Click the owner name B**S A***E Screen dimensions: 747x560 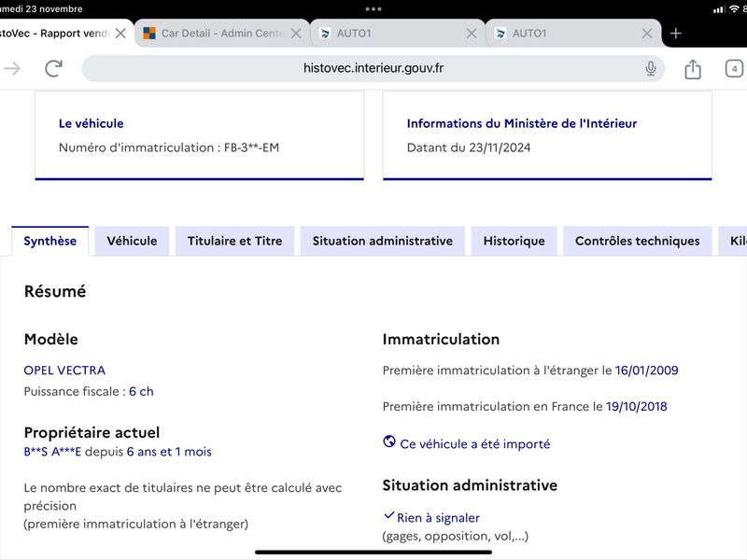(52, 452)
